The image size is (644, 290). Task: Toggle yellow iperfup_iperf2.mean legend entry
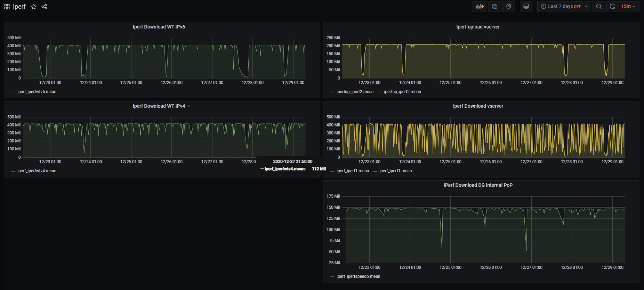tap(402, 92)
